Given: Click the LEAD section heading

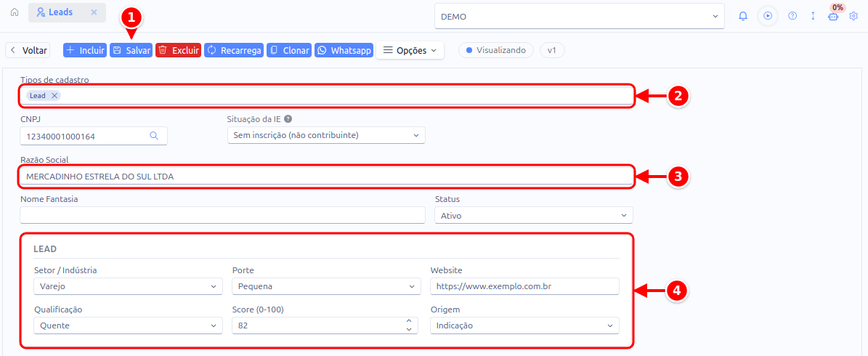Looking at the screenshot, I should click(x=45, y=249).
